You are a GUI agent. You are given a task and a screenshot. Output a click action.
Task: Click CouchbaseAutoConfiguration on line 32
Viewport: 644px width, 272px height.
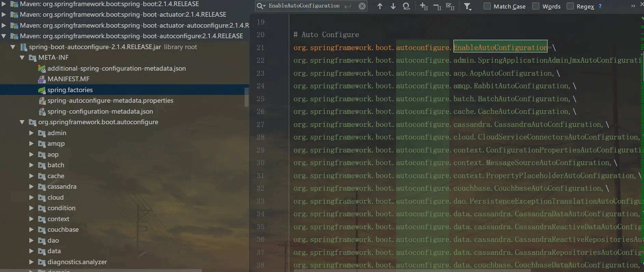(x=548, y=188)
